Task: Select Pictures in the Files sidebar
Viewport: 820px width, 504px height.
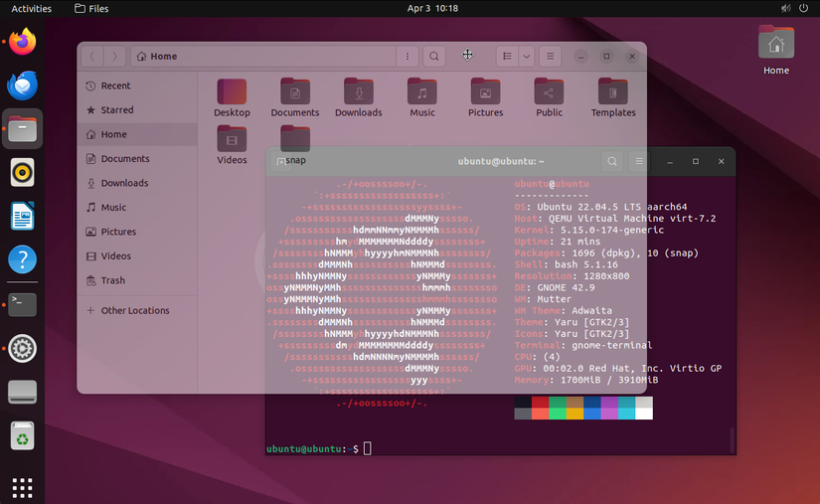Action: click(137, 232)
